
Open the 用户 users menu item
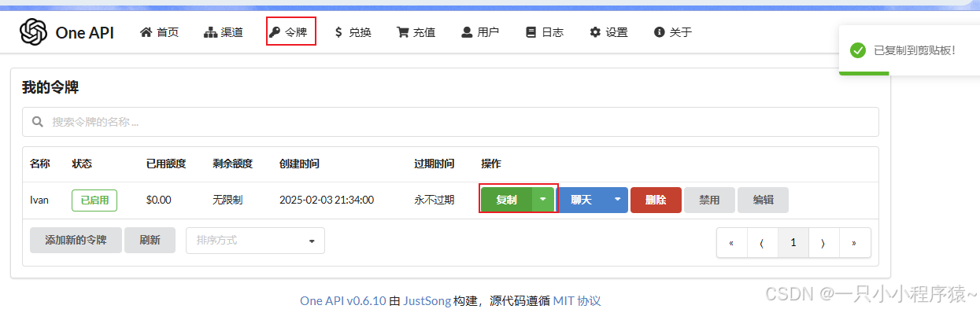point(480,32)
